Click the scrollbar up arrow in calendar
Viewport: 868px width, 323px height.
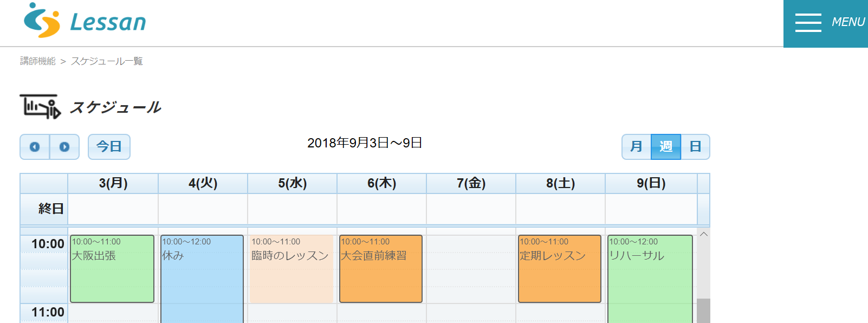(x=703, y=234)
